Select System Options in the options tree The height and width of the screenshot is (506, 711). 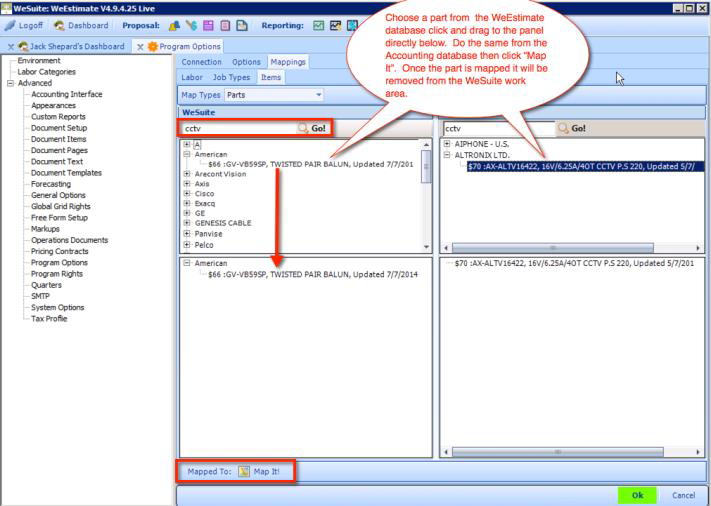click(x=58, y=308)
